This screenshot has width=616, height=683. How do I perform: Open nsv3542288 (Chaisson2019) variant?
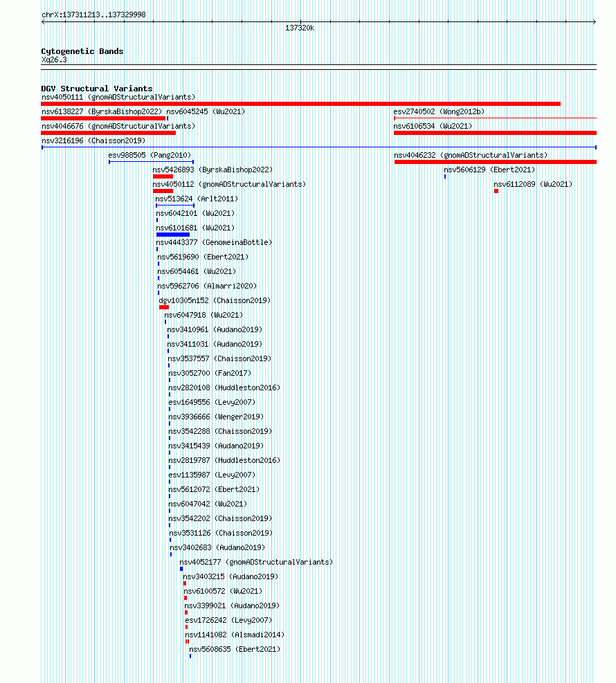[220, 431]
